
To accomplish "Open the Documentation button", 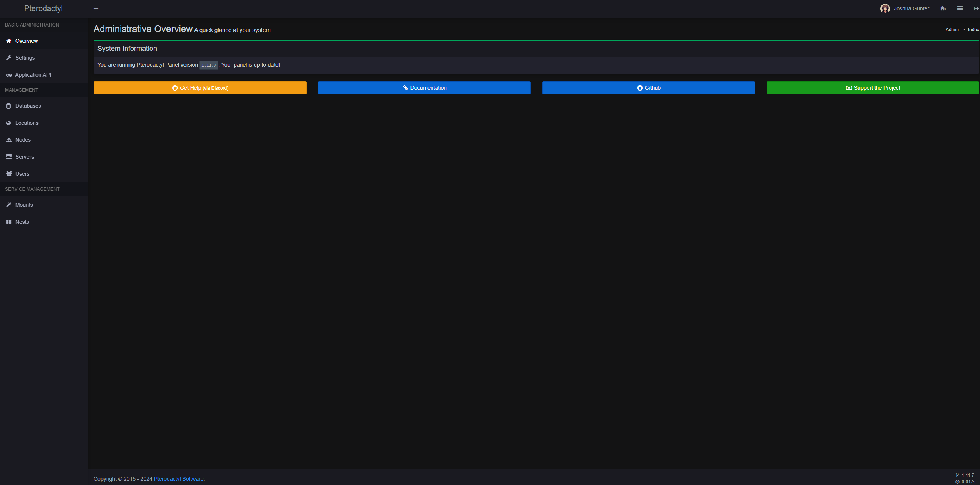I will point(424,88).
